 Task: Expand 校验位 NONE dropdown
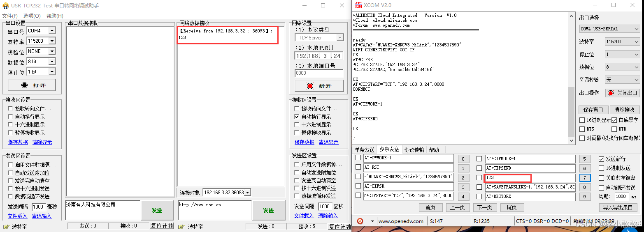[52, 51]
